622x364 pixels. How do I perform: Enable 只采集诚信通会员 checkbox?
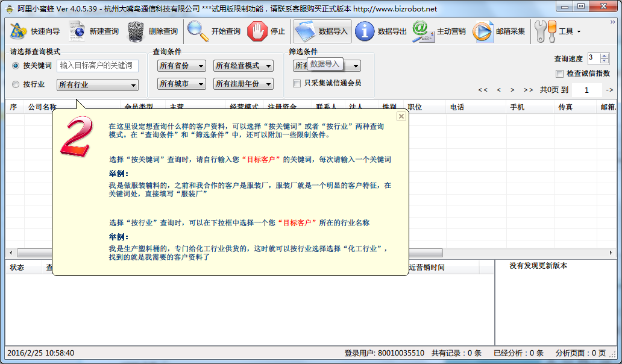297,83
